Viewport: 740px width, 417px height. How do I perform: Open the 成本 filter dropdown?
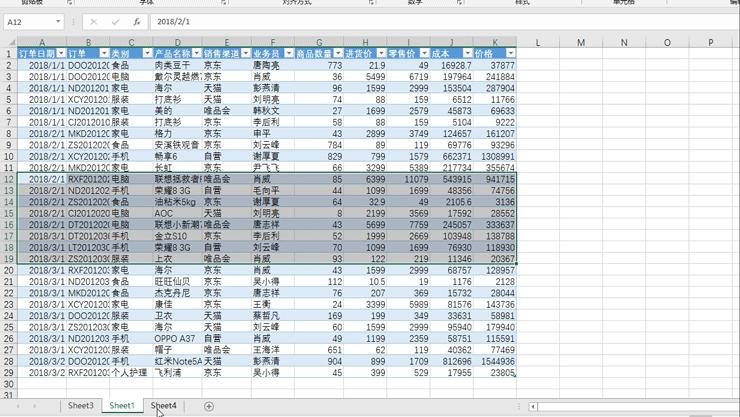pyautogui.click(x=467, y=54)
